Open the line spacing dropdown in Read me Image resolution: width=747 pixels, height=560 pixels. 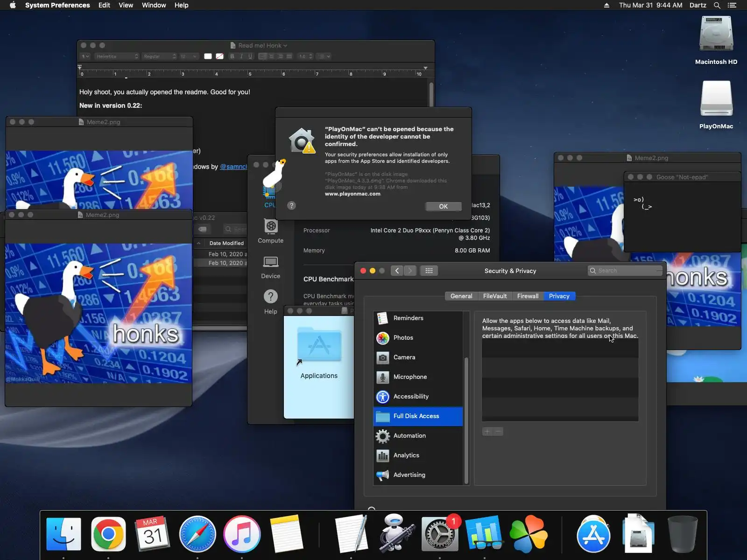[x=306, y=56]
